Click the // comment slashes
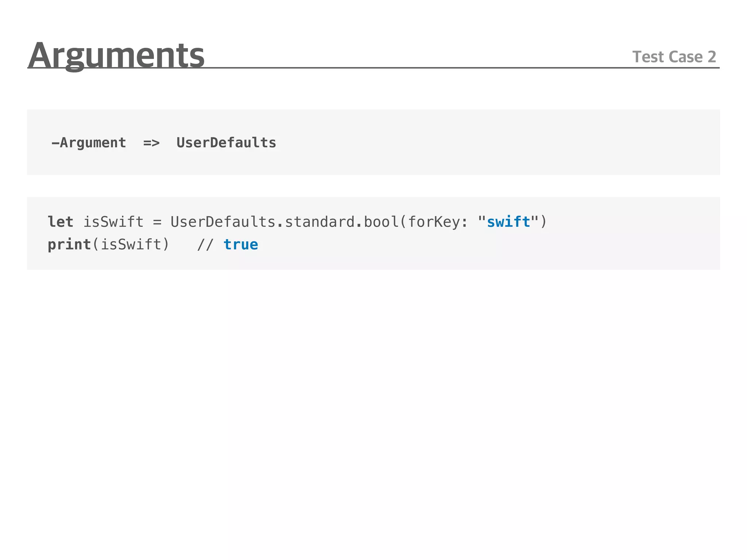747x560 pixels. [205, 244]
